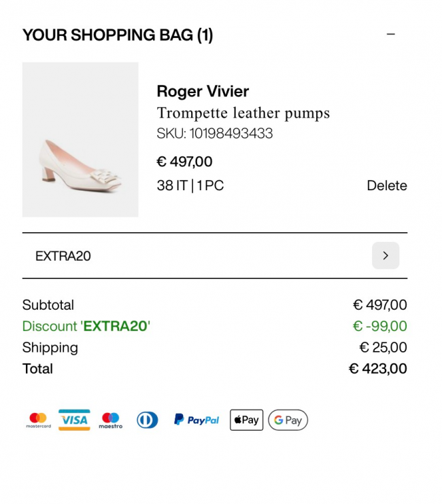This screenshot has height=504, width=442.
Task: Click the 38 IT size label
Action: pyautogui.click(x=171, y=185)
